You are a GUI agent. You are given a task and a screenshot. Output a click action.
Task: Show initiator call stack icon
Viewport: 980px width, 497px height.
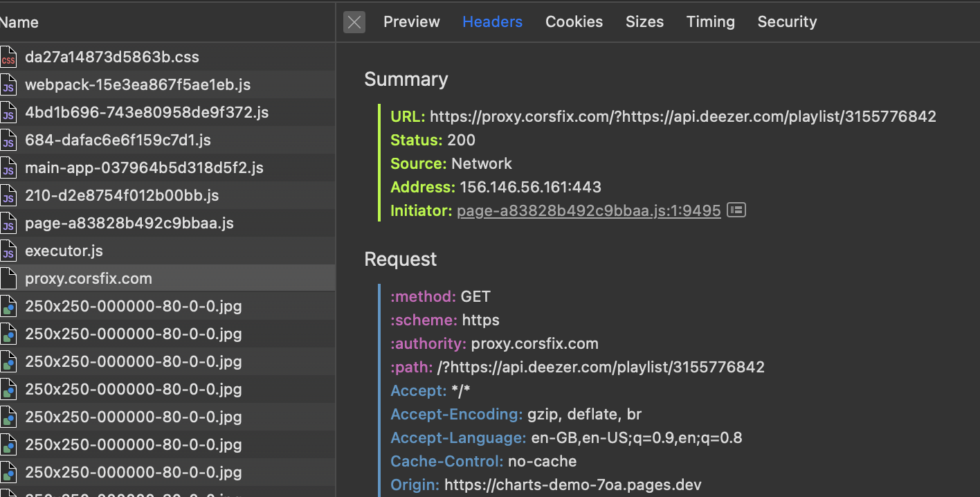[x=736, y=210]
